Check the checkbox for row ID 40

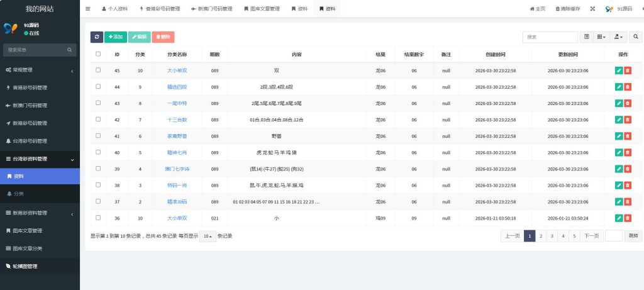click(x=97, y=152)
